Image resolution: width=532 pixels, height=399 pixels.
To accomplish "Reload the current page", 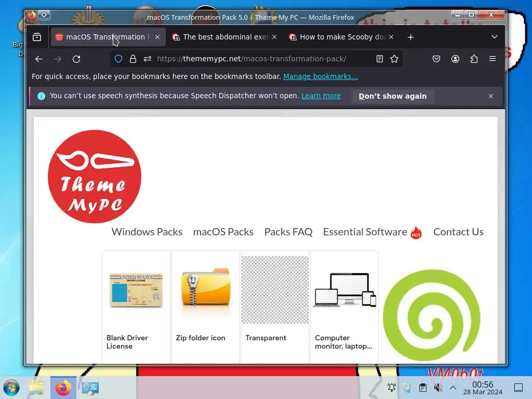I will (x=76, y=59).
